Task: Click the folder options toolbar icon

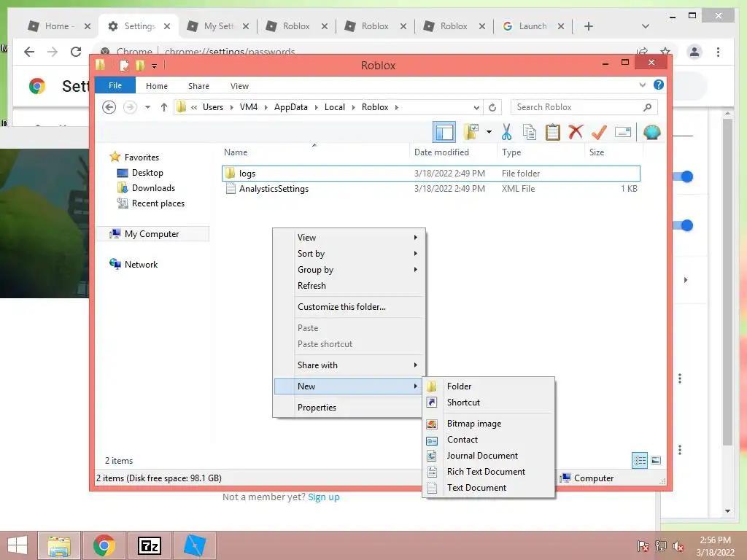Action: pyautogui.click(x=471, y=132)
